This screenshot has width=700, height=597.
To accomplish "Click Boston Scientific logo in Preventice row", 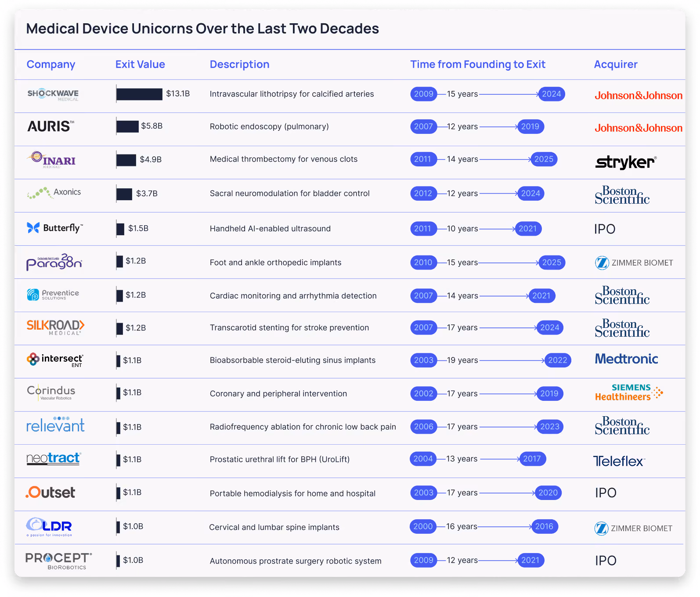I will [x=622, y=295].
